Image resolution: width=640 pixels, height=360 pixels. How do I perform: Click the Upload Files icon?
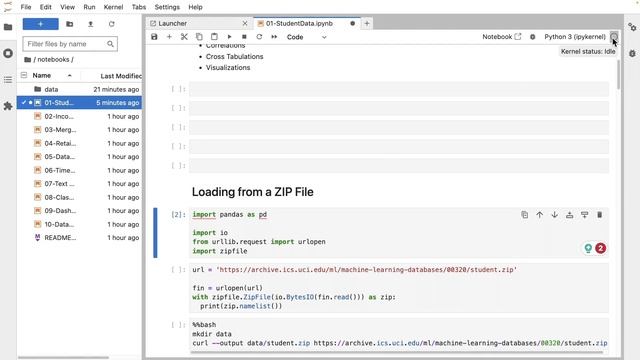pos(91,24)
